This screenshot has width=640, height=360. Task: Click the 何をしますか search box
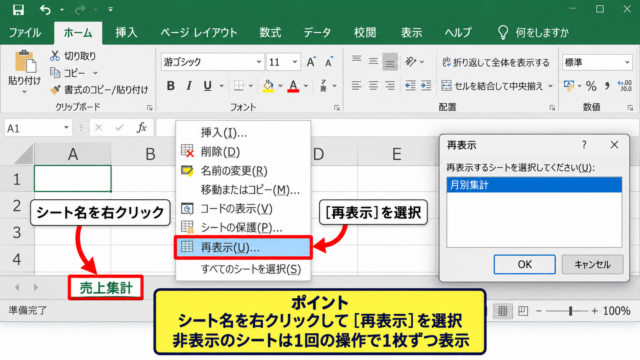(x=534, y=33)
